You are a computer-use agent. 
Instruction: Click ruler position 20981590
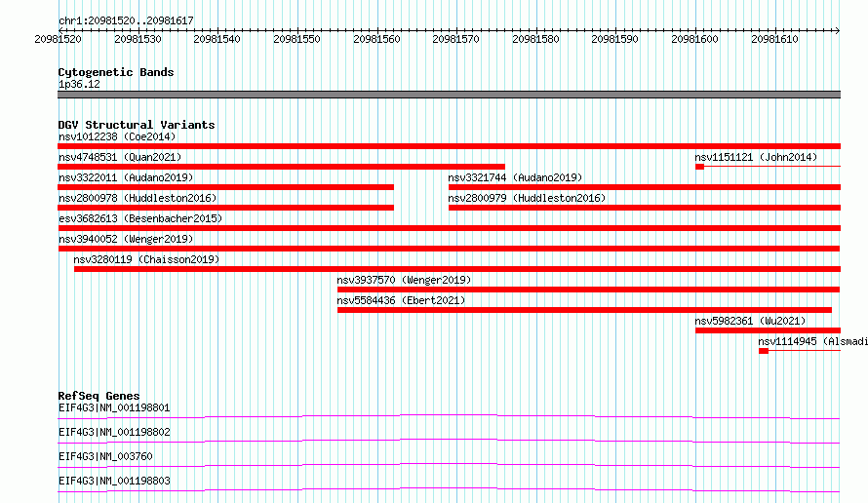click(x=615, y=39)
